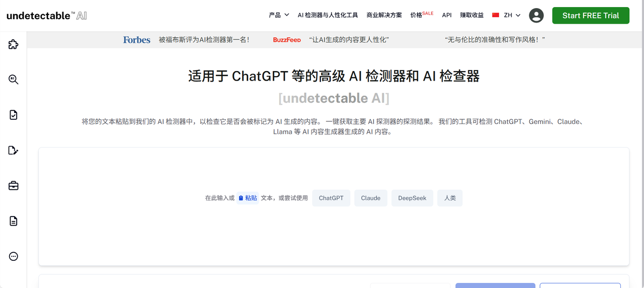Click the more options ellipsis sidebar icon

(x=14, y=256)
